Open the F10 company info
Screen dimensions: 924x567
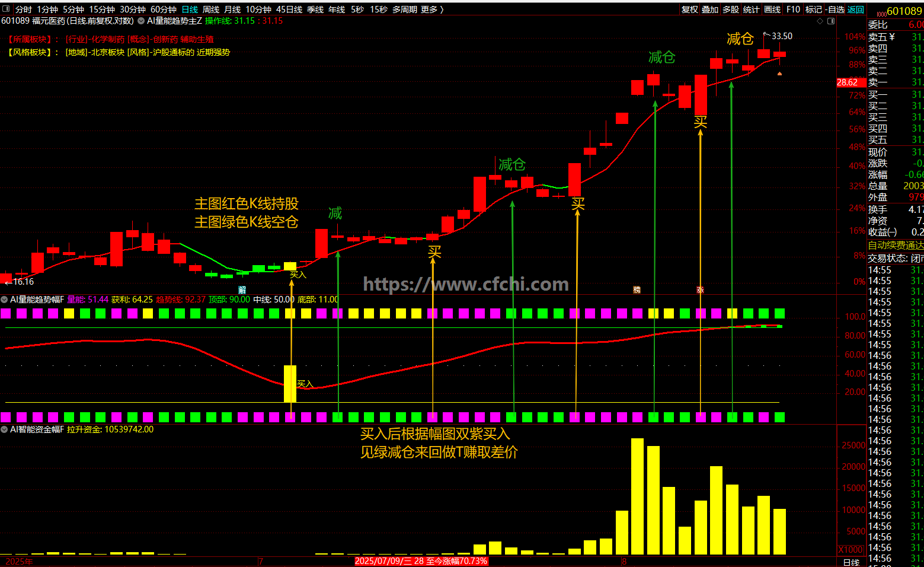pyautogui.click(x=793, y=9)
